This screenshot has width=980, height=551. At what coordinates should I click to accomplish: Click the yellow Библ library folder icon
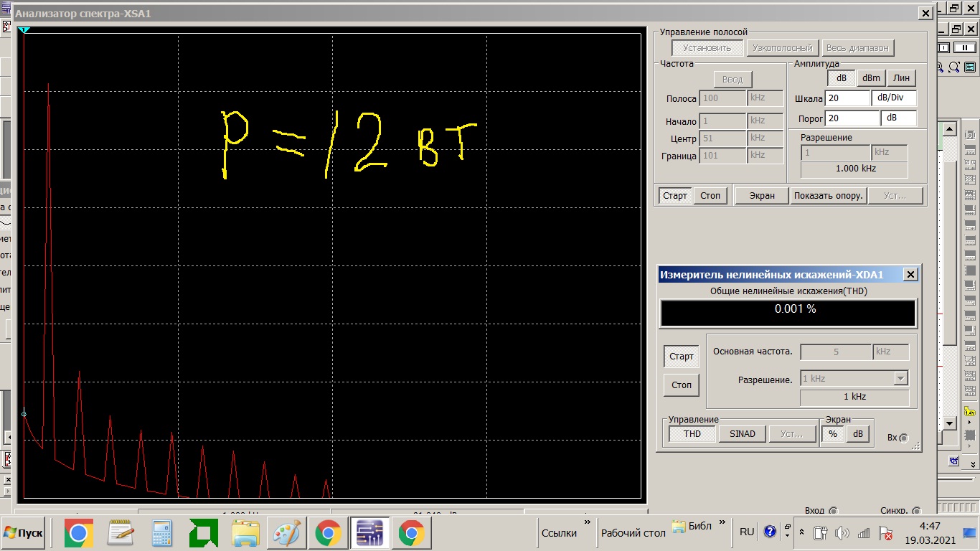pyautogui.click(x=679, y=526)
